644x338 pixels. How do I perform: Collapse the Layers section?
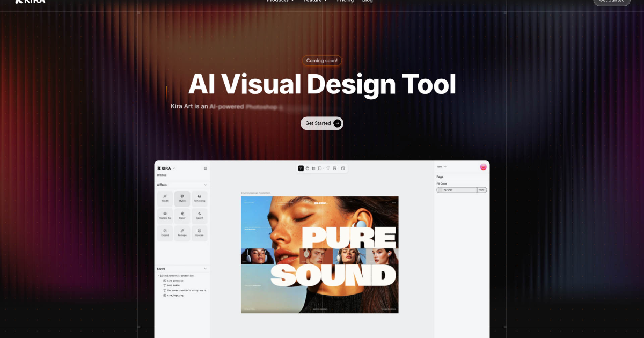coord(205,269)
